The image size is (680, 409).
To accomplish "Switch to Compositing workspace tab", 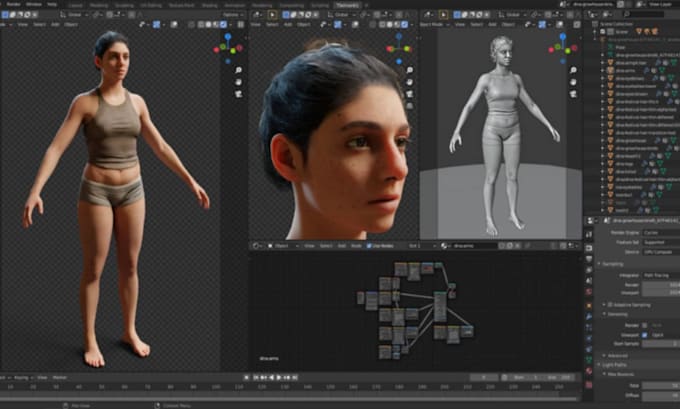I will [x=291, y=5].
